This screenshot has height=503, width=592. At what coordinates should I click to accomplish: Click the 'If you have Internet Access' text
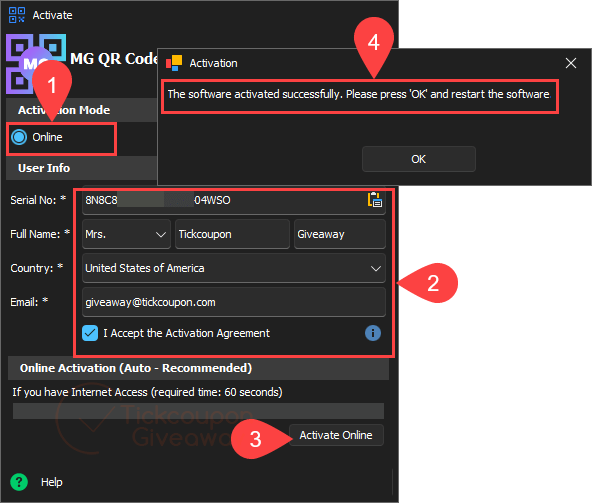click(x=147, y=392)
